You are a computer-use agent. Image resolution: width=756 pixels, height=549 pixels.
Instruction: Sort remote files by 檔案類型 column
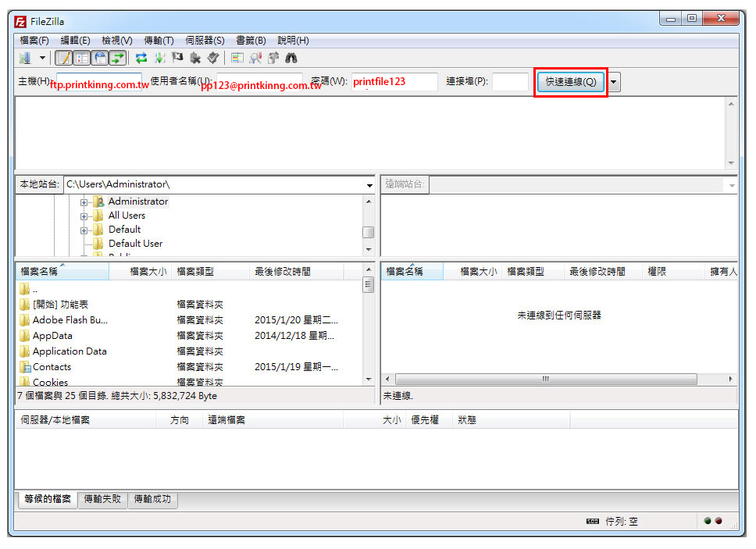tap(533, 272)
